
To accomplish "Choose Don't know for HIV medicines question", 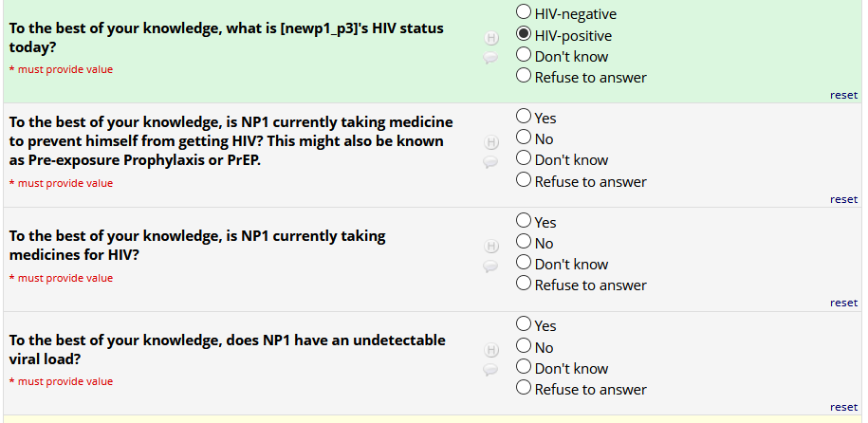I will coord(524,264).
